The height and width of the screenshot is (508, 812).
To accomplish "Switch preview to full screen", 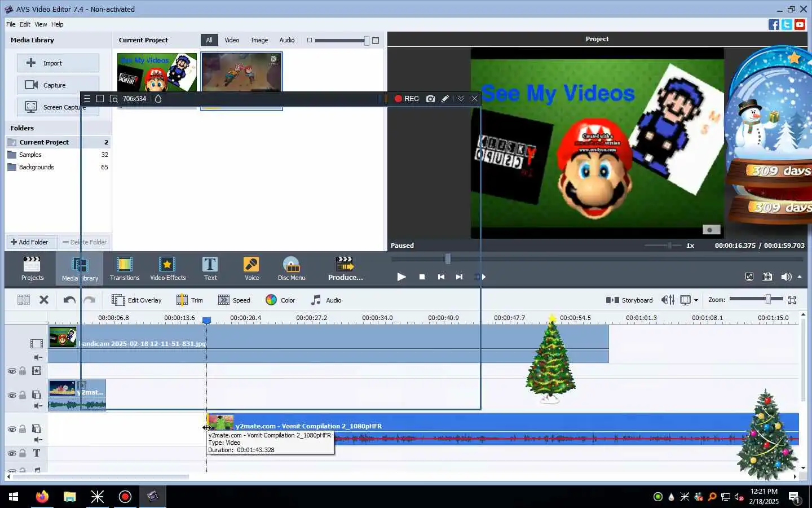I will tap(749, 277).
